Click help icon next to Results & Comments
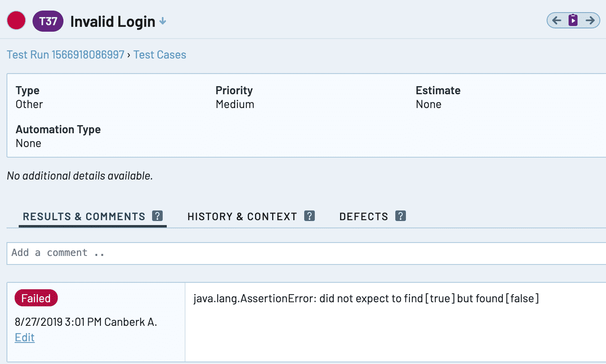This screenshot has width=606, height=364. pyautogui.click(x=157, y=216)
